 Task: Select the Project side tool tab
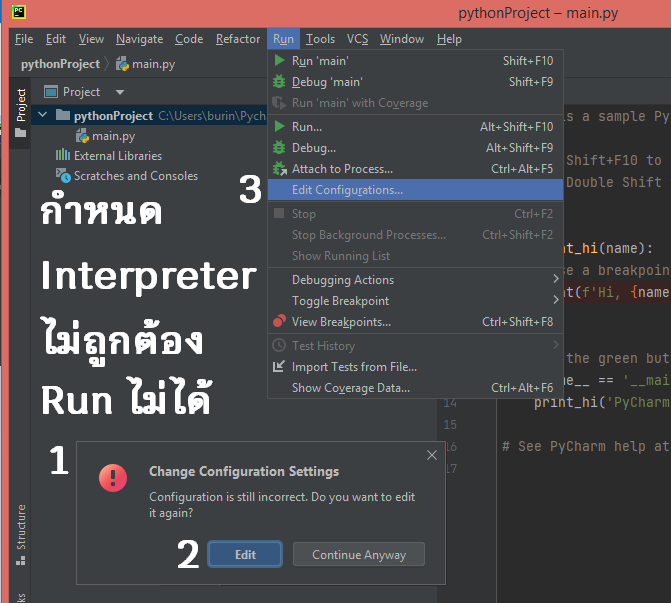21,113
